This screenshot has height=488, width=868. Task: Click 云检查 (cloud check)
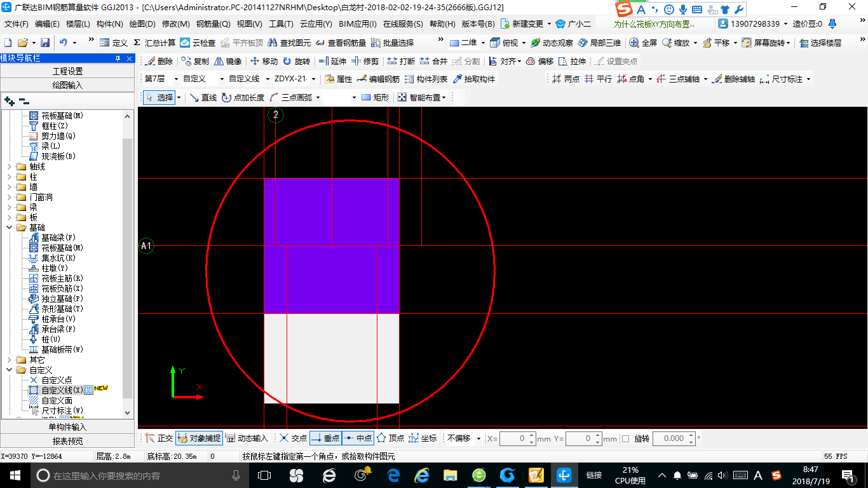[x=198, y=43]
